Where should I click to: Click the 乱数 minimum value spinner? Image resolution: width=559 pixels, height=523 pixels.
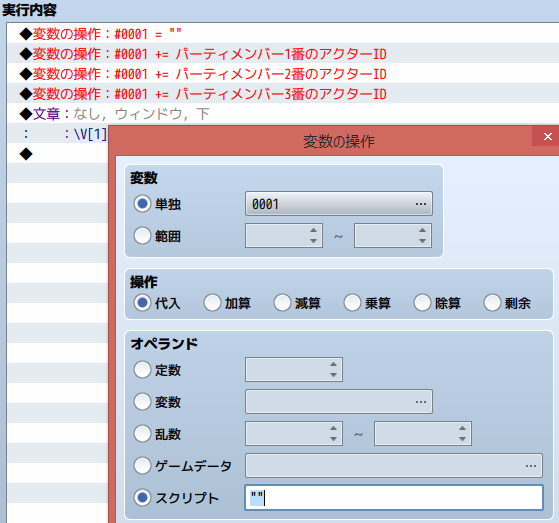(294, 434)
